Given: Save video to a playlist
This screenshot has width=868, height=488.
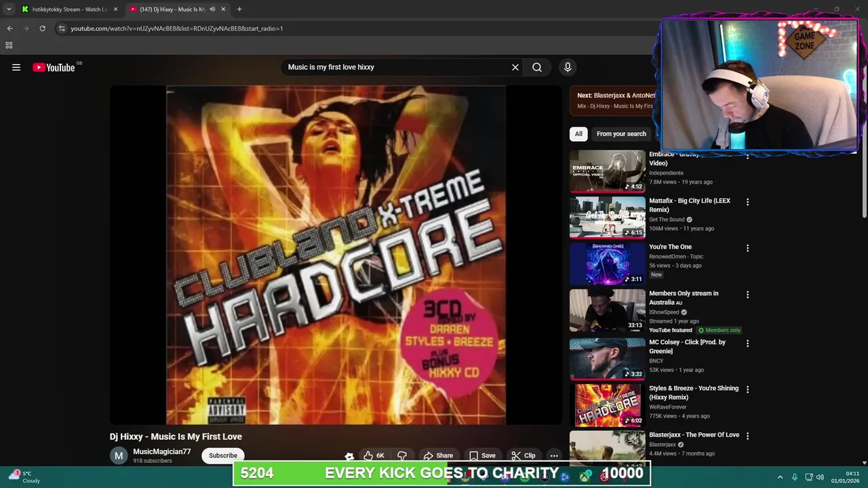Looking at the screenshot, I should click(x=482, y=455).
